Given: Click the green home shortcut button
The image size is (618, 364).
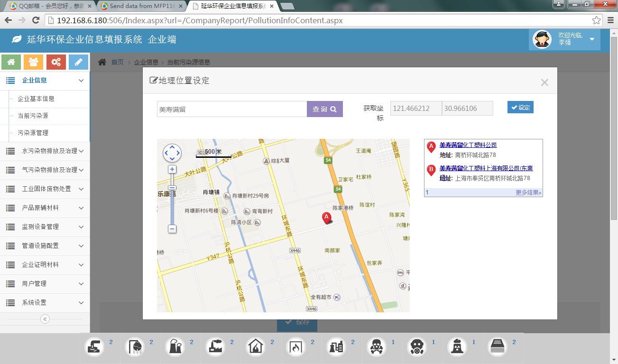Looking at the screenshot, I should [11, 62].
